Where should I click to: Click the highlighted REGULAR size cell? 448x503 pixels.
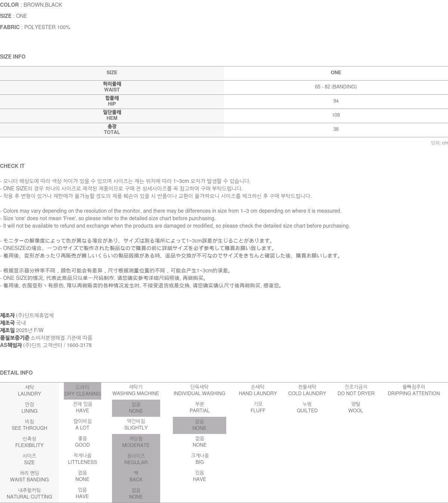tap(136, 459)
